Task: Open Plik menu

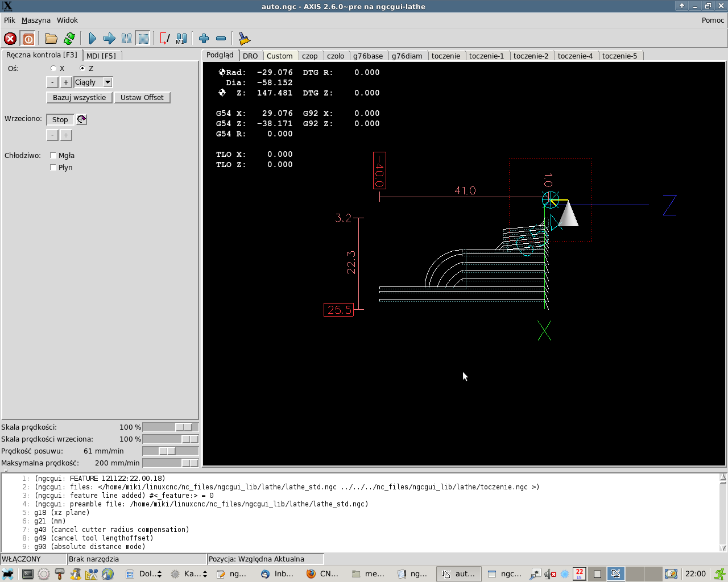Action: (10, 20)
